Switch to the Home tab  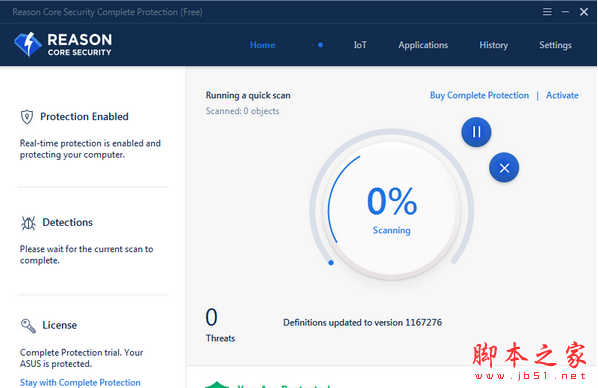point(262,45)
